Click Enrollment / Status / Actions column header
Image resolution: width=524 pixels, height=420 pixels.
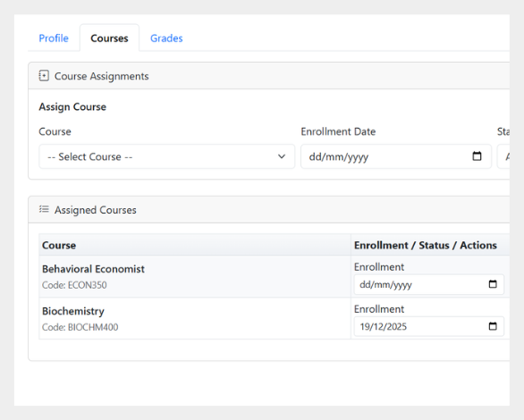pos(426,246)
